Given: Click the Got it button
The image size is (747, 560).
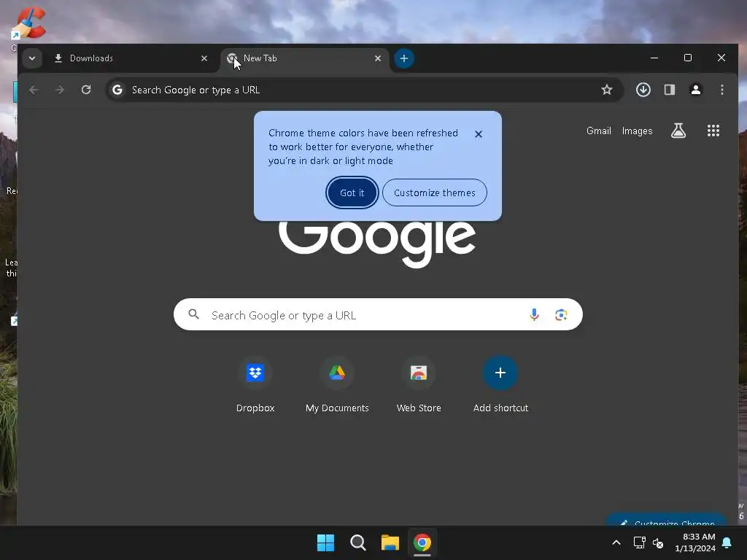Looking at the screenshot, I should click(x=352, y=192).
